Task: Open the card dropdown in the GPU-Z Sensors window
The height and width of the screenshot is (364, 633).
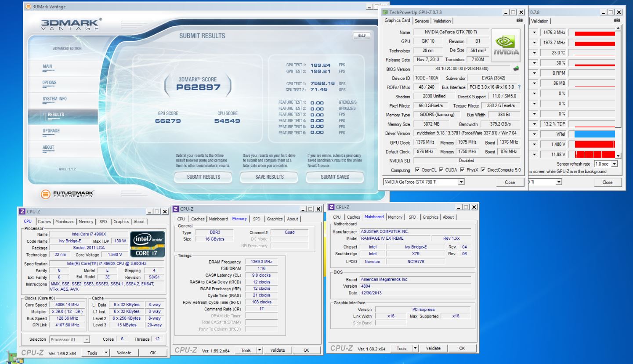Action: coord(559,182)
